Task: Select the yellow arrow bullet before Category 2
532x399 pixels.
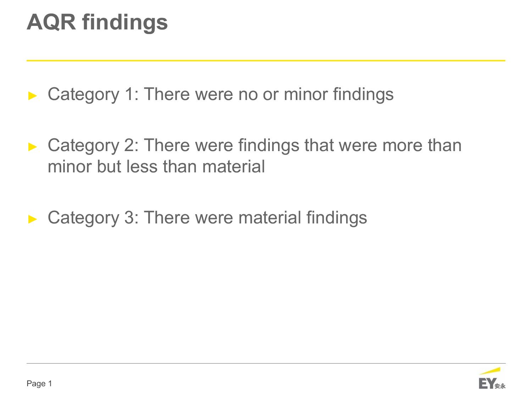Action: [x=33, y=146]
